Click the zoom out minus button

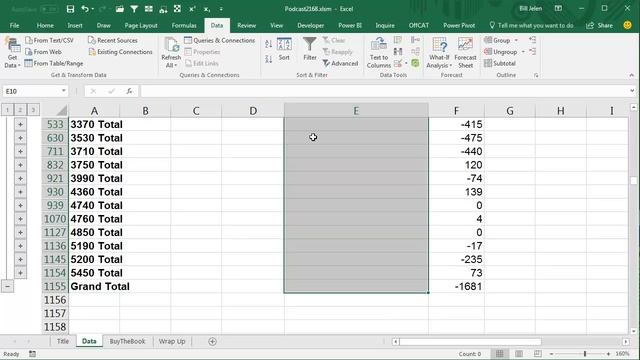point(551,353)
